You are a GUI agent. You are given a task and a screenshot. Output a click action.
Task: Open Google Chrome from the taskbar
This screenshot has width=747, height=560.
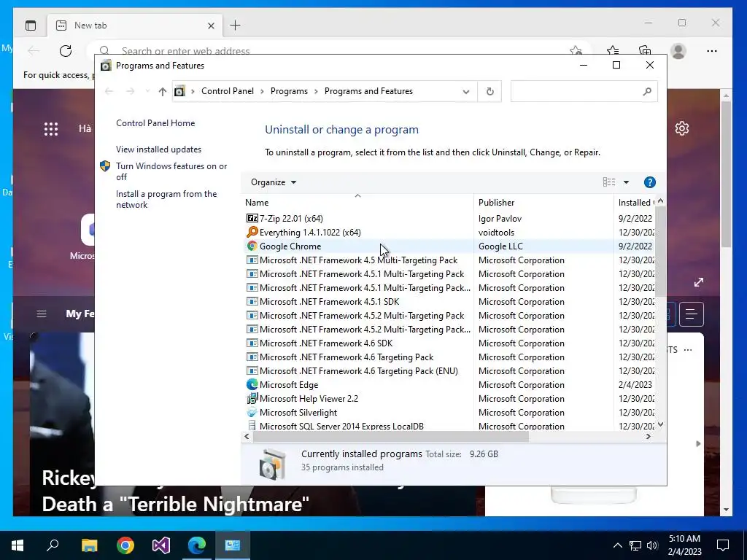(125, 545)
